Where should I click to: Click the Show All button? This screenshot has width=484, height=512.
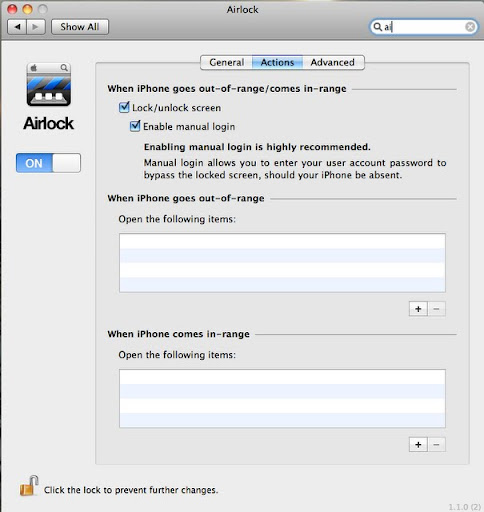pos(80,27)
